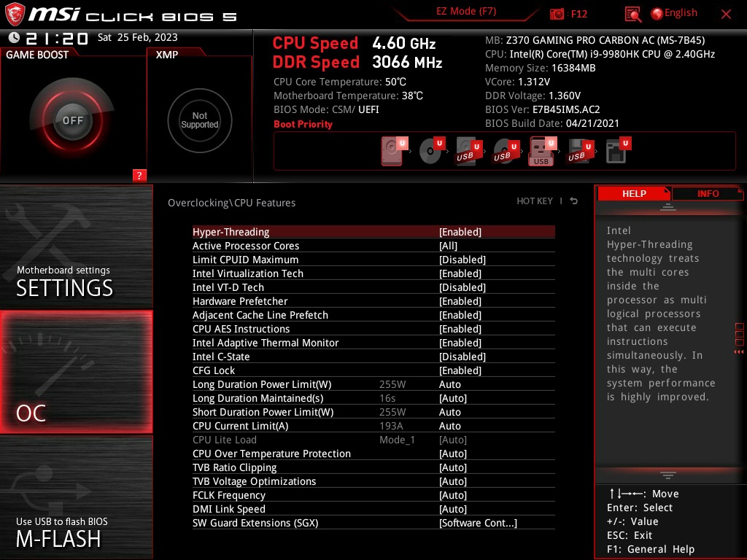Viewport: 747px width, 560px height.
Task: Open SW Guard Extensions (SGX) value dropdown
Action: [x=478, y=523]
